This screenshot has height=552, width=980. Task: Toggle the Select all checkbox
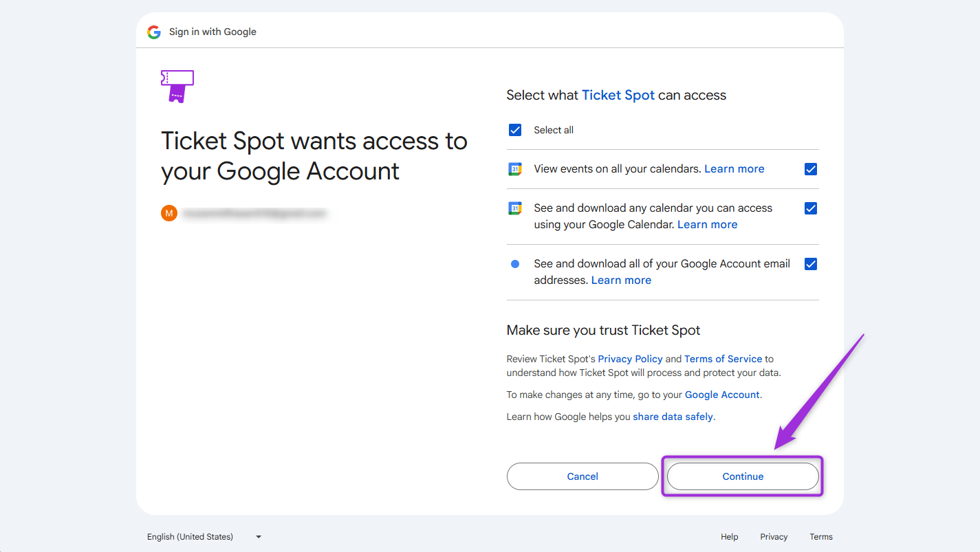point(515,130)
